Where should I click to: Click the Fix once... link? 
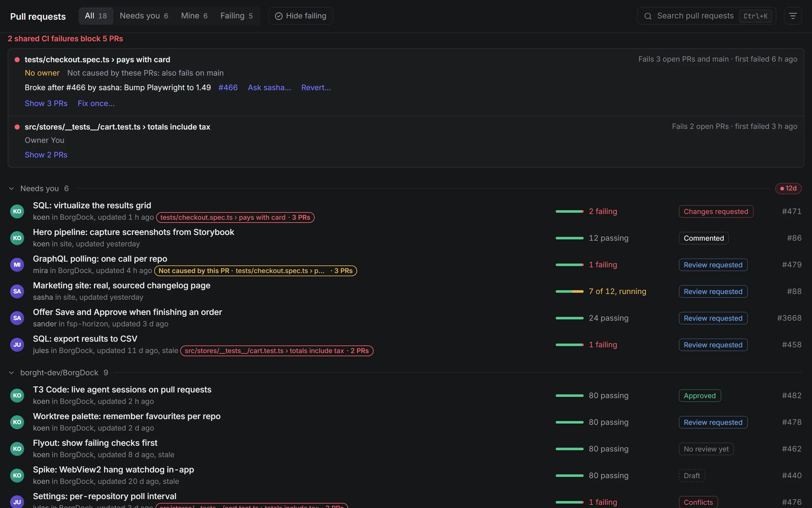pyautogui.click(x=96, y=104)
